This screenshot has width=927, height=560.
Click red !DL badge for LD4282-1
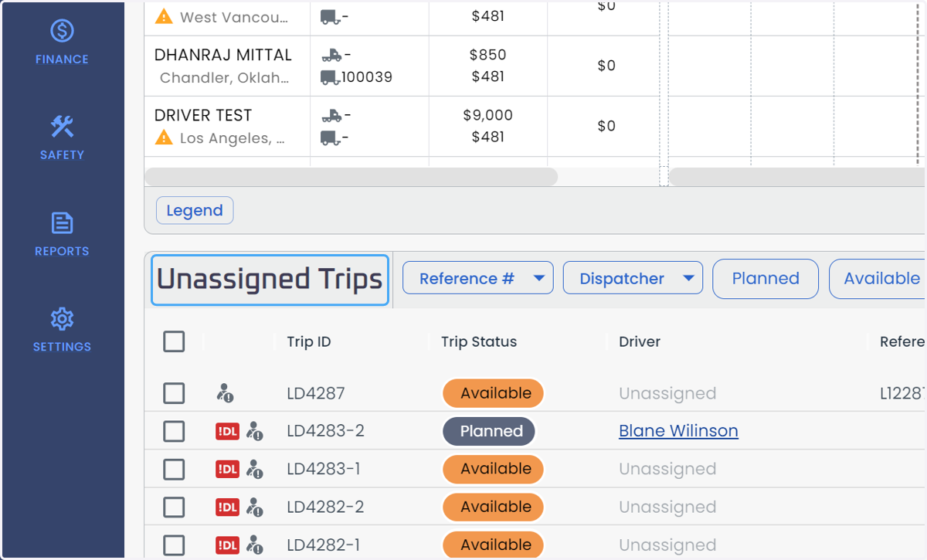coord(227,545)
